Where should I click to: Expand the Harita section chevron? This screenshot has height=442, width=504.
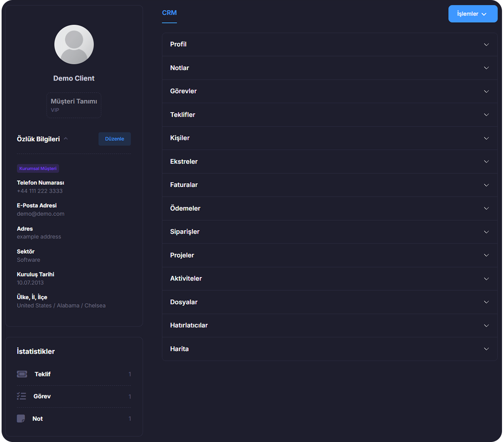tap(486, 349)
